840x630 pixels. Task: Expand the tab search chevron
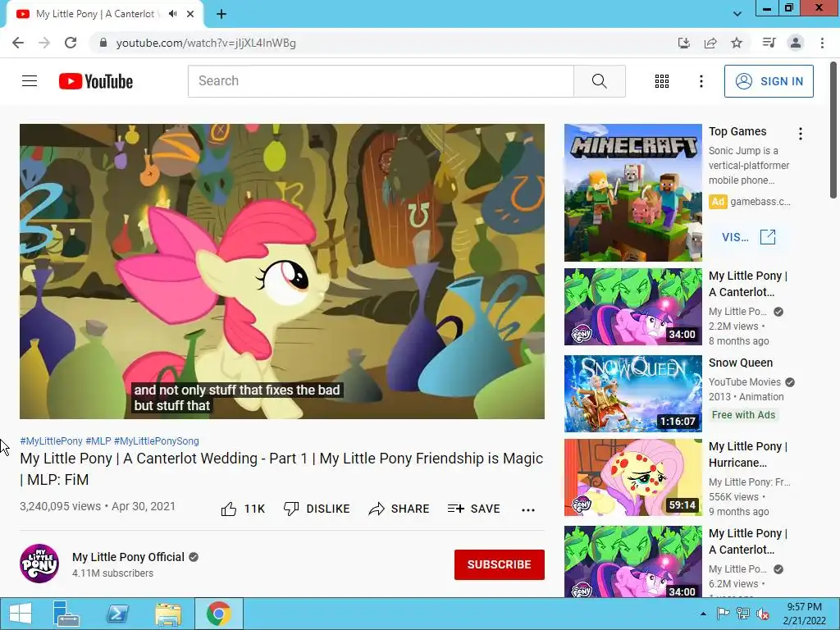click(x=737, y=14)
